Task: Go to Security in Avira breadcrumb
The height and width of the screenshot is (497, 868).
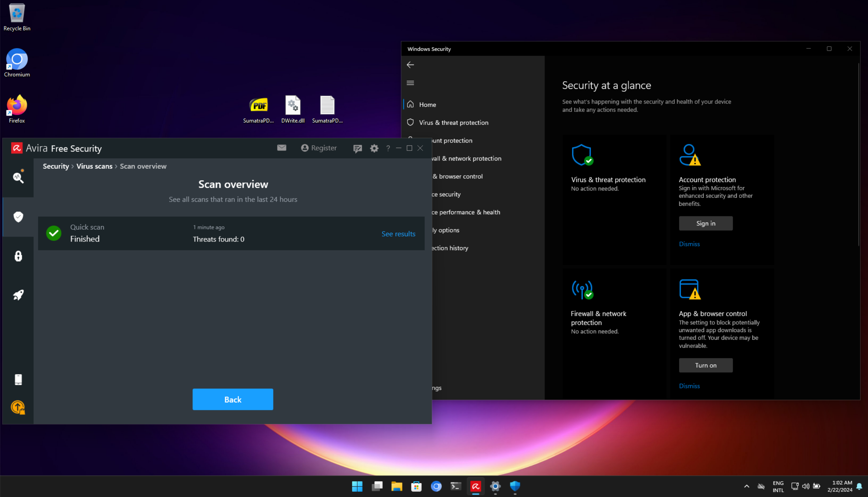Action: [56, 166]
